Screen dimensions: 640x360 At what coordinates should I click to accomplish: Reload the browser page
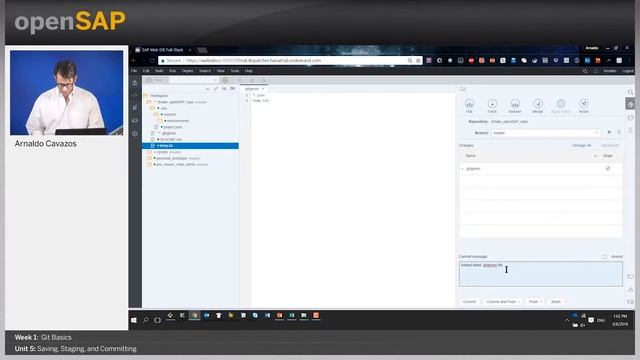pos(152,60)
